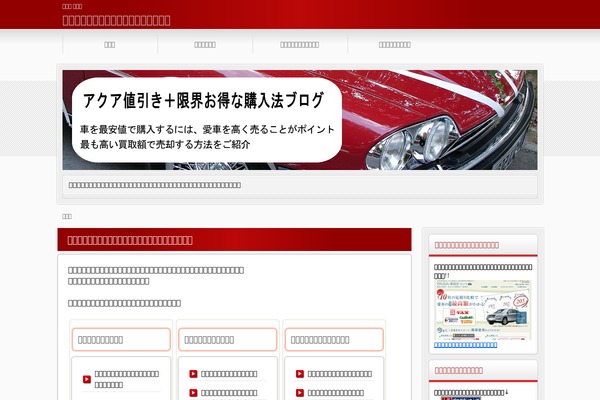Click the アクア値引き＋限界お得な購入法ブログ banner image
This screenshot has height=400, width=600.
pyautogui.click(x=300, y=120)
